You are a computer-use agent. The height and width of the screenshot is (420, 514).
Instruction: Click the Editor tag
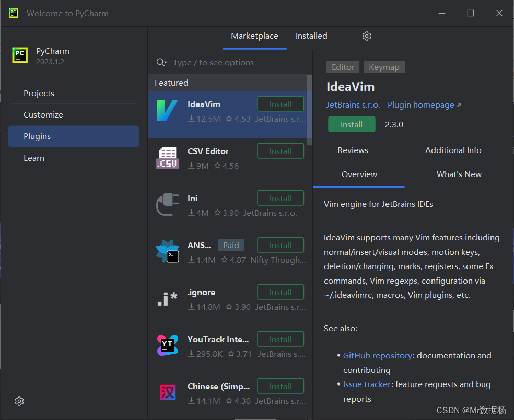point(343,67)
